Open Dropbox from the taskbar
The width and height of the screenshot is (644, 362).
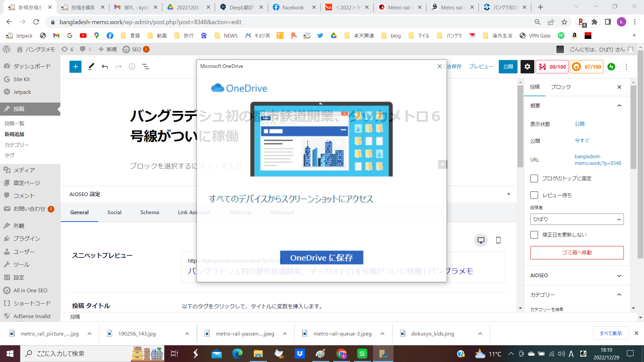pos(300,354)
